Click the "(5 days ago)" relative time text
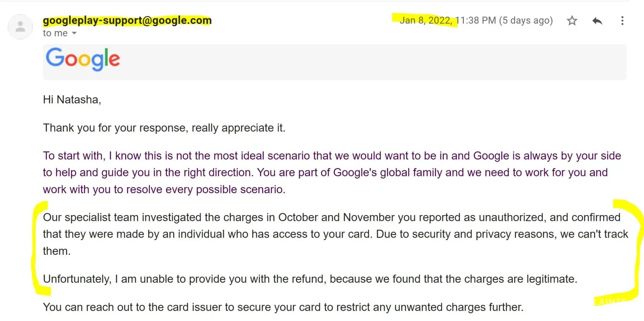 (526, 20)
